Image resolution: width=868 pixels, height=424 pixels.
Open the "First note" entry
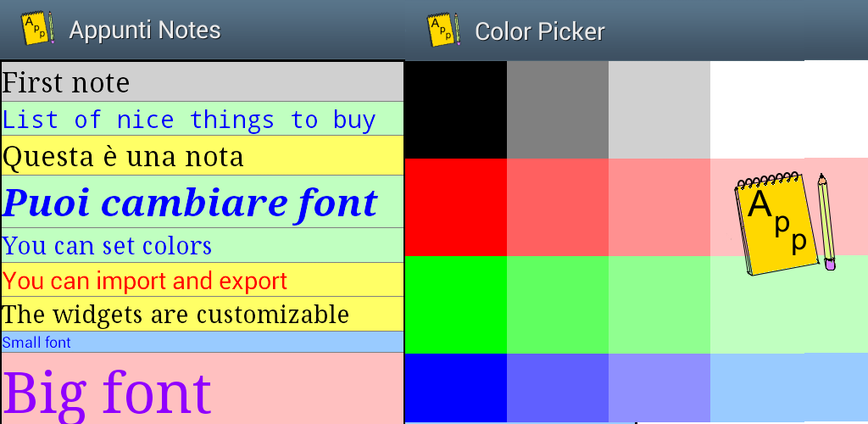pos(202,81)
